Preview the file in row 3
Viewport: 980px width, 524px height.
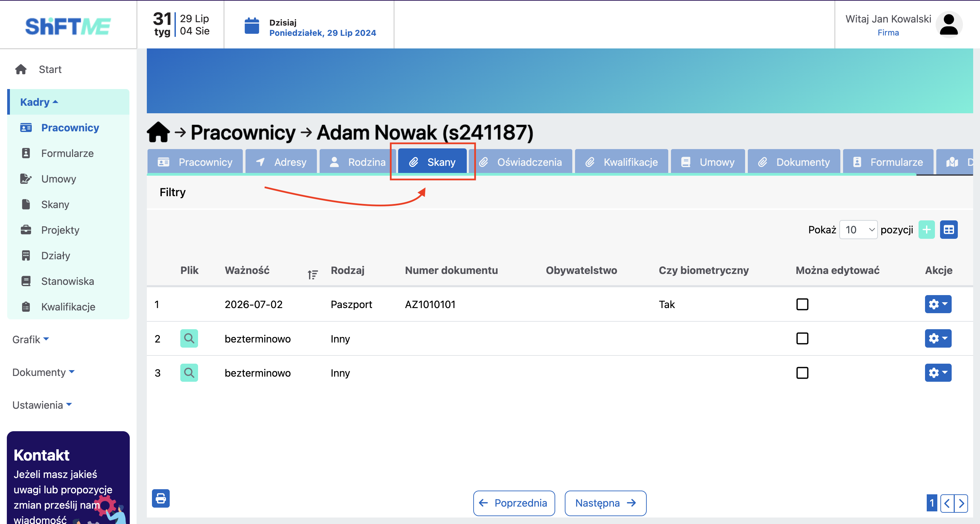[189, 373]
